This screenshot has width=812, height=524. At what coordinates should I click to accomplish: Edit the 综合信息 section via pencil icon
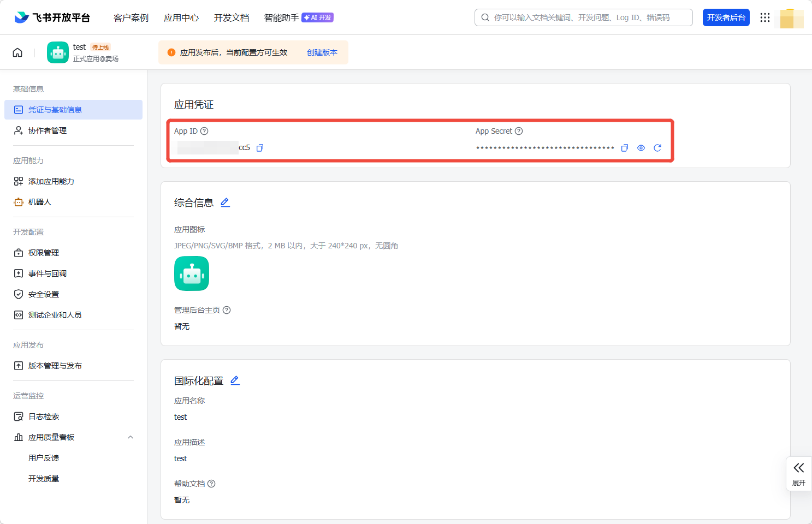tap(225, 203)
